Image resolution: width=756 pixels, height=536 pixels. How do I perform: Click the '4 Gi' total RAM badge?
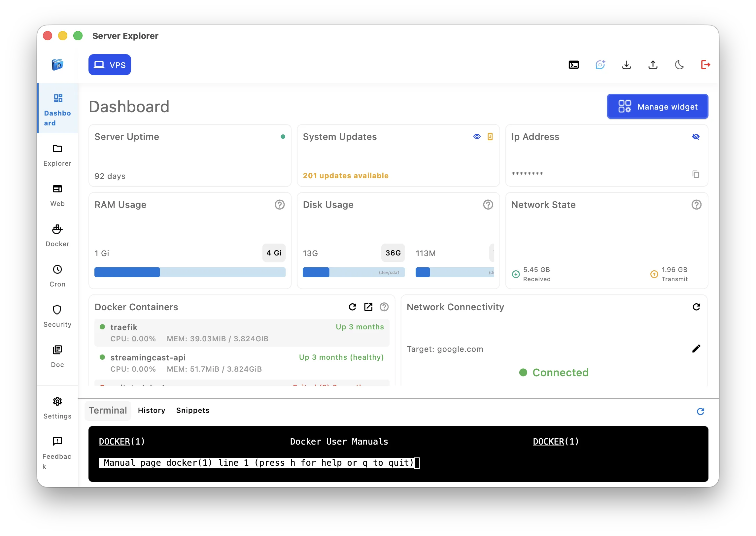274,253
